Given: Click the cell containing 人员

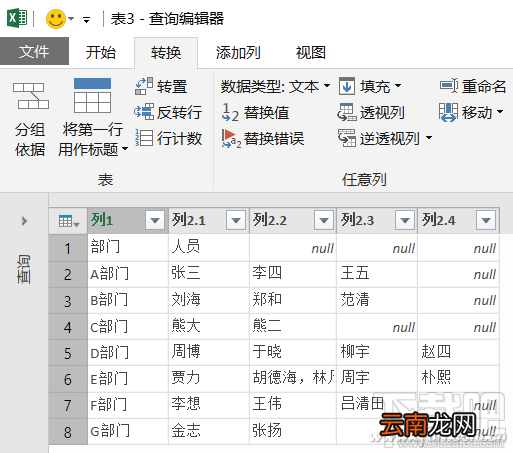Looking at the screenshot, I should [209, 248].
